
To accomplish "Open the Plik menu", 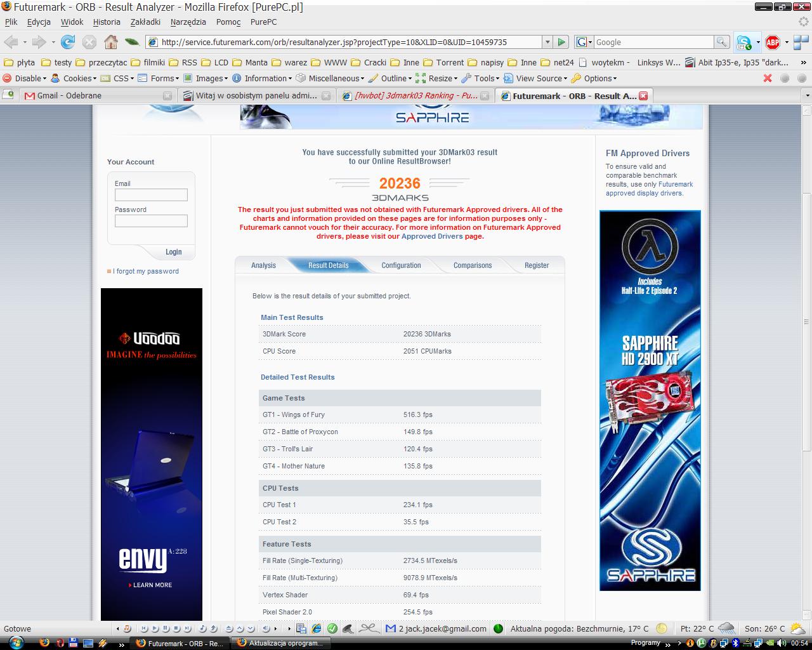I will point(11,22).
